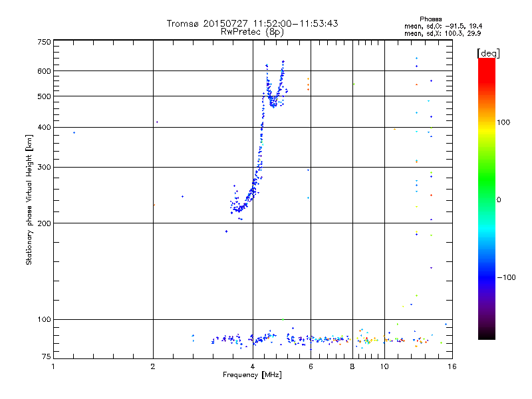Click the plot title 'Tromsø 20150727 11:52:00-11:53:43'
The image size is (532, 399).
click(x=252, y=23)
